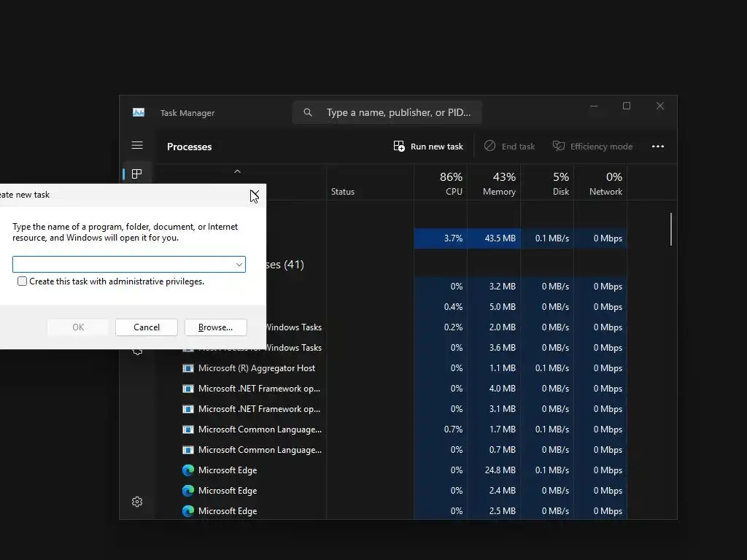Select the Processes grid icon in sidebar
747x560 pixels.
pos(136,174)
